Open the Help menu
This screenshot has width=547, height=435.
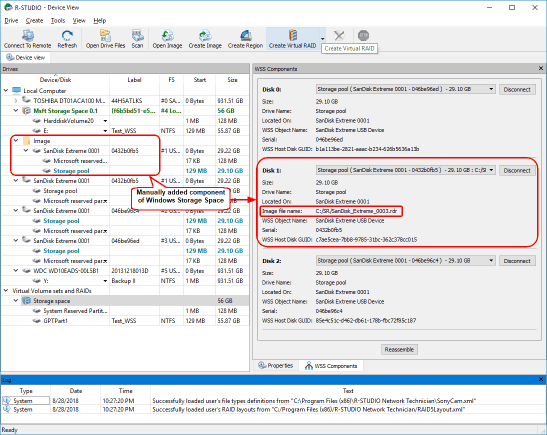pos(99,21)
